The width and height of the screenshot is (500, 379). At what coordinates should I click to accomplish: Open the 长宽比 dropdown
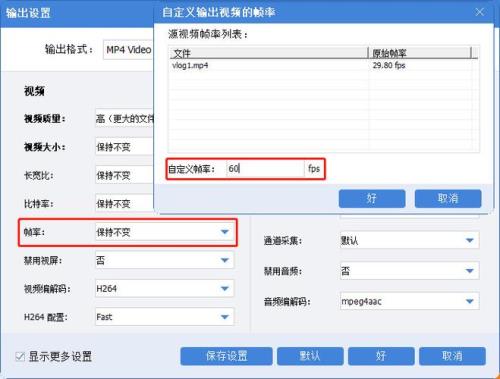click(124, 175)
